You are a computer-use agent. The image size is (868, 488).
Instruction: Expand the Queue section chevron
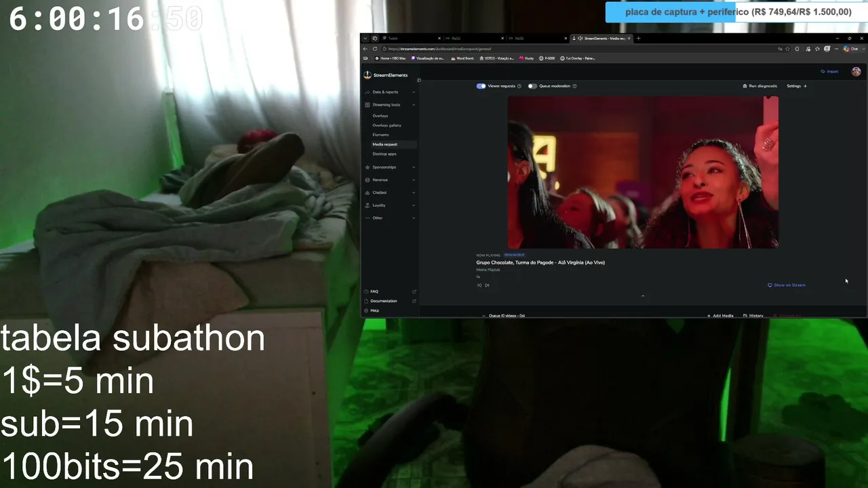[484, 316]
